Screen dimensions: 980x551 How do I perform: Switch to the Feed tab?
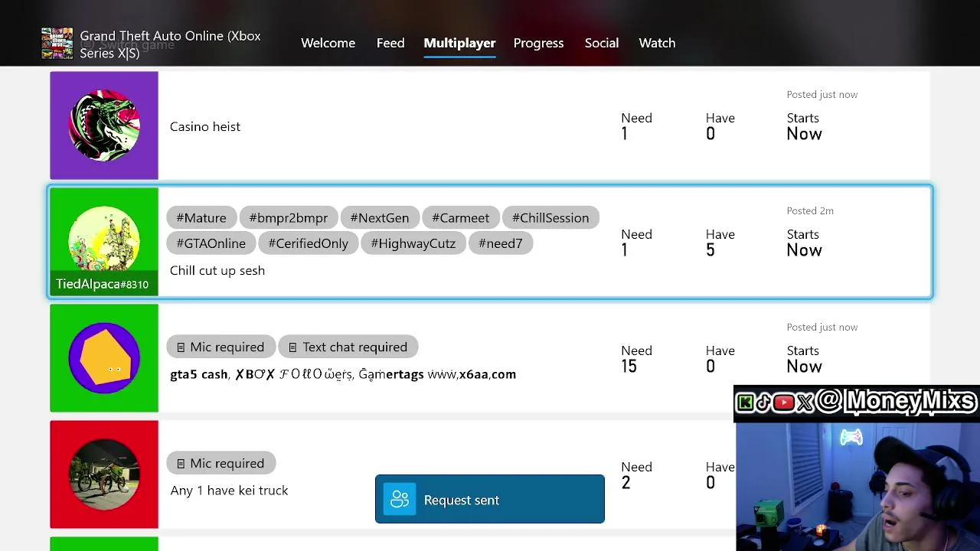click(x=390, y=43)
